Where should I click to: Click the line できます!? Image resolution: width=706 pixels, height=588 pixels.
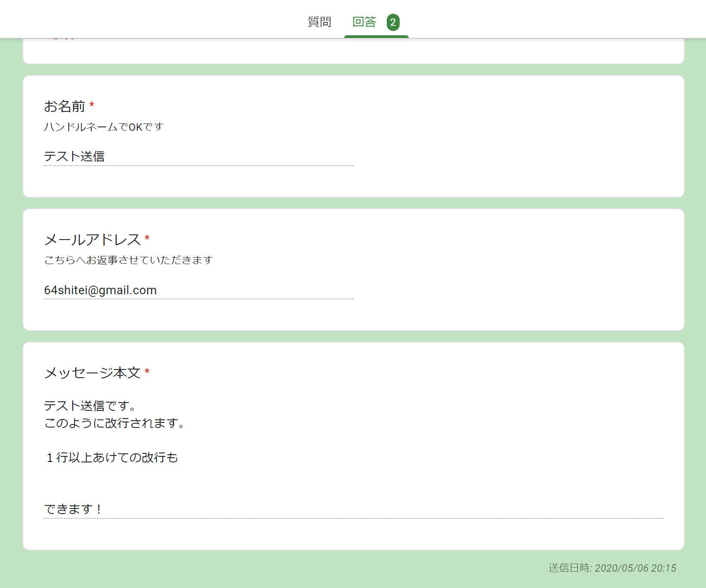pos(73,509)
